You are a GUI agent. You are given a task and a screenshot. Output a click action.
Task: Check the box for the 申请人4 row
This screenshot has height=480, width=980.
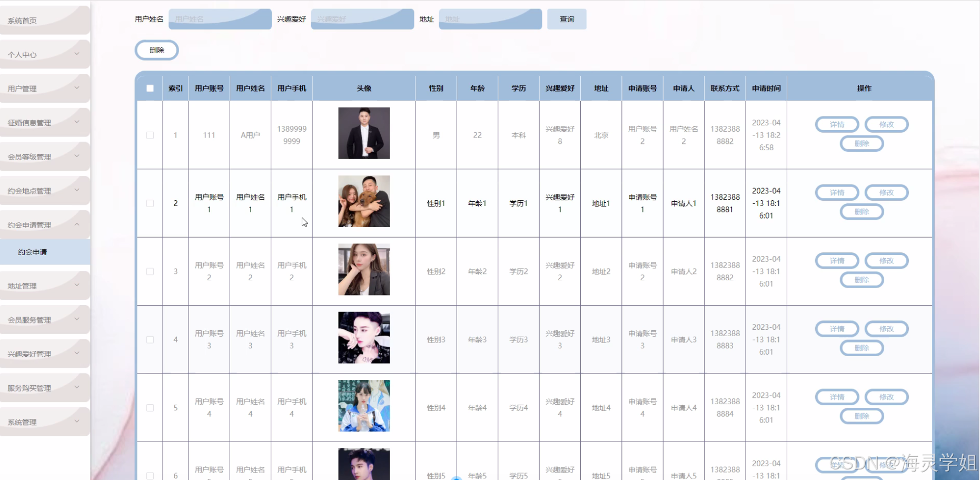click(x=150, y=408)
